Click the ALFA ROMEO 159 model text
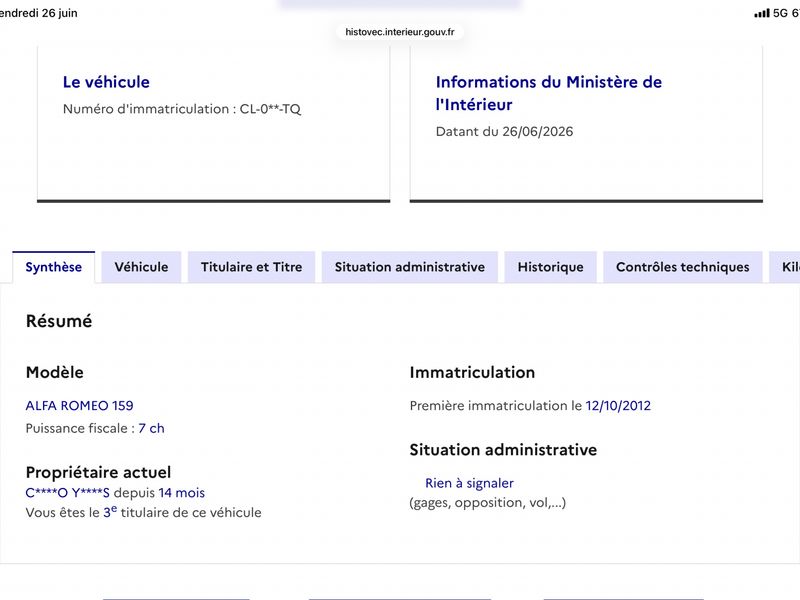Viewport: 800px width, 600px height. point(80,406)
